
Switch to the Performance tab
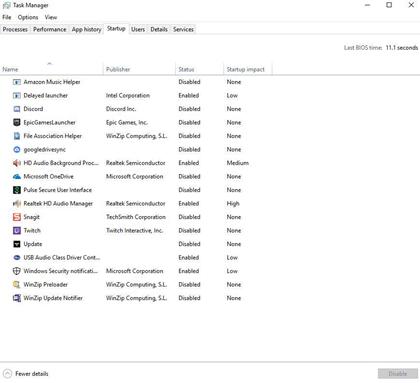(50, 29)
